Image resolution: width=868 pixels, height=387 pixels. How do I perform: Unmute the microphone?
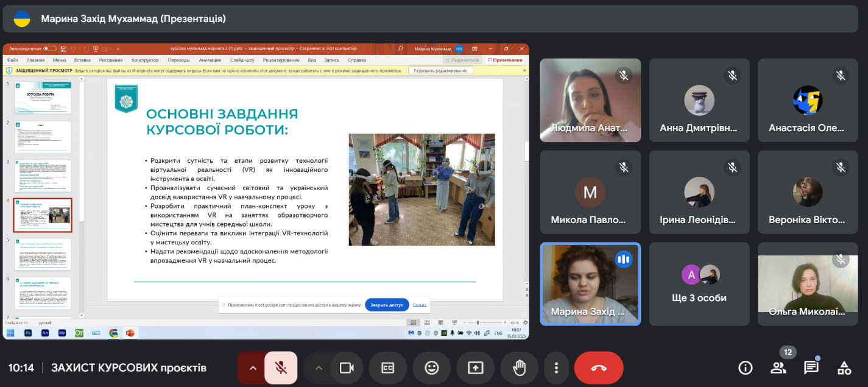tap(281, 368)
